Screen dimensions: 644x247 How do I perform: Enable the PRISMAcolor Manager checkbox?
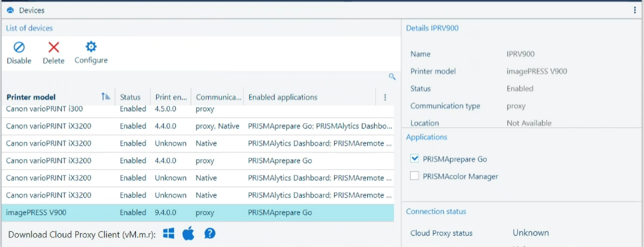415,176
